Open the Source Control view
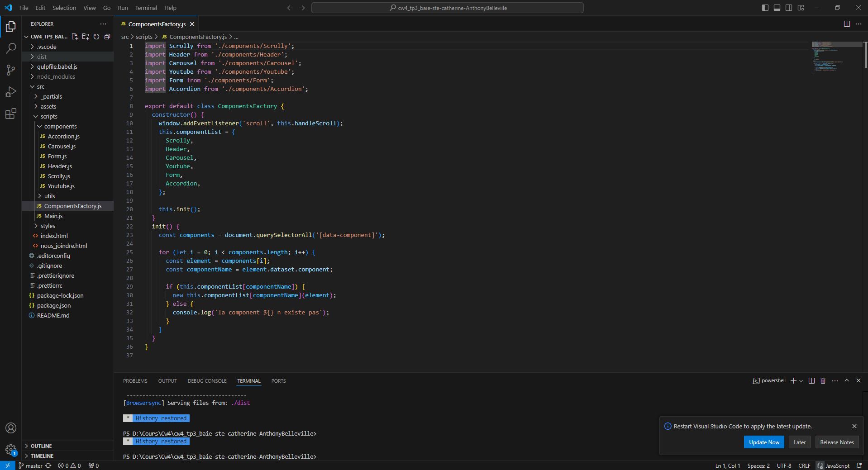The image size is (868, 470). [x=10, y=70]
